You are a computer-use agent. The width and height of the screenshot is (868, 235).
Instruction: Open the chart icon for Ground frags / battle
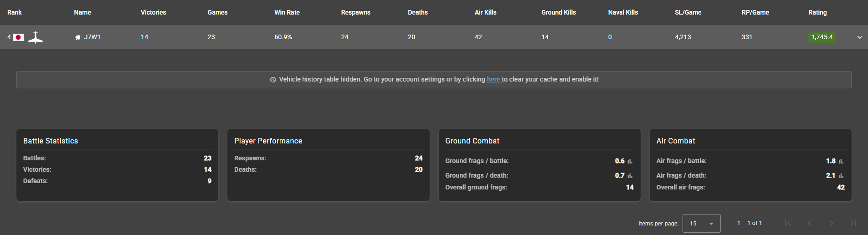point(630,161)
